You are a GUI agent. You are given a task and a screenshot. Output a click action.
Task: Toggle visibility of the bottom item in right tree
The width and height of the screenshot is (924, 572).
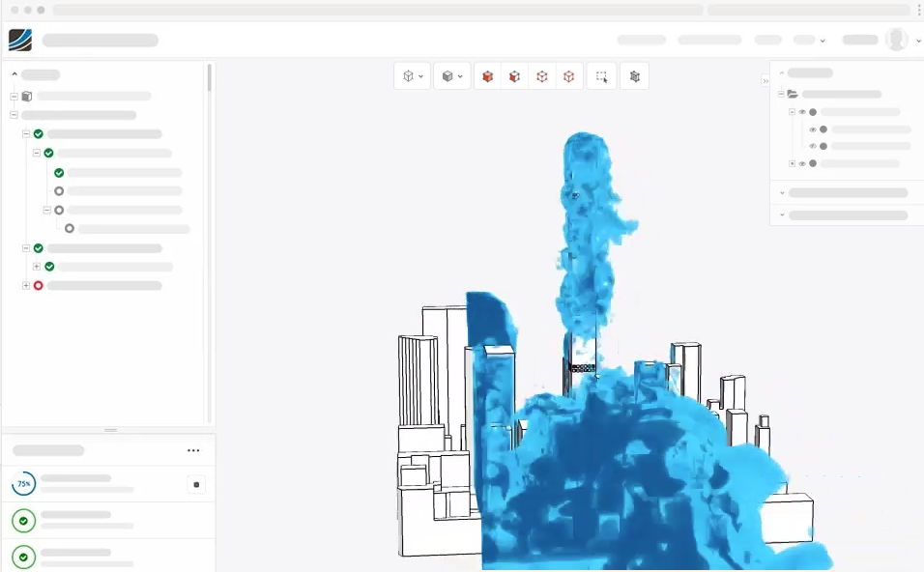click(x=801, y=163)
